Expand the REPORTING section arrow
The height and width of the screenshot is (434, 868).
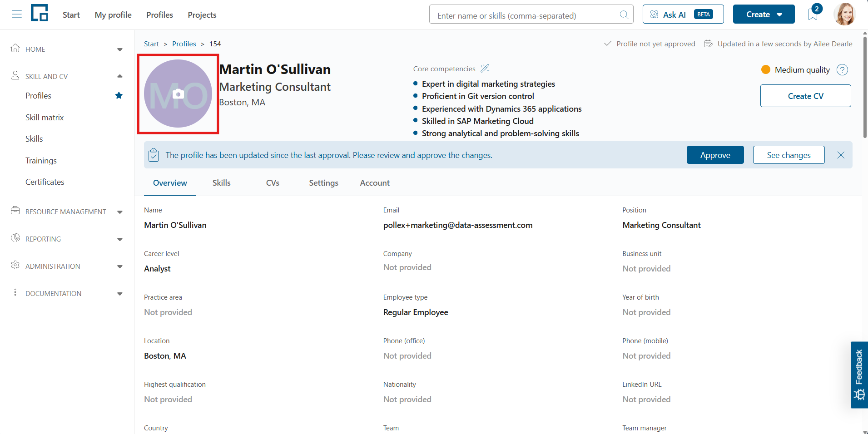tap(120, 239)
